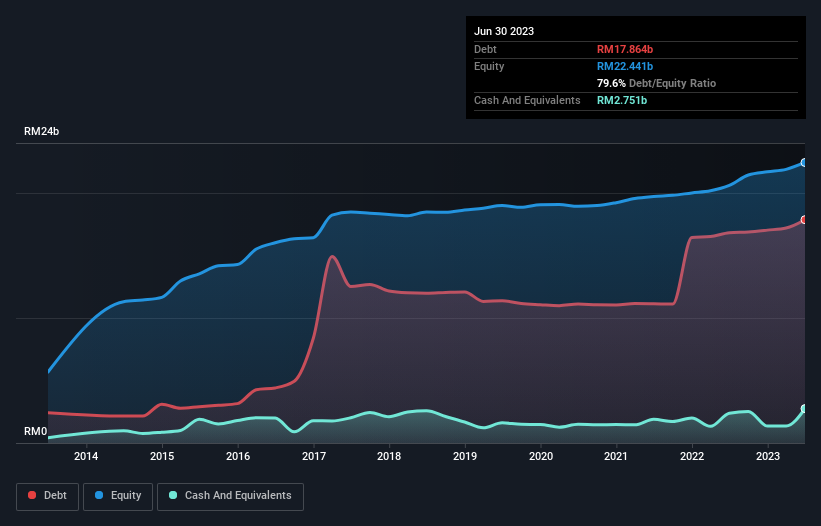Click the Equity value RM22.441b
821x526 pixels.
tap(625, 66)
